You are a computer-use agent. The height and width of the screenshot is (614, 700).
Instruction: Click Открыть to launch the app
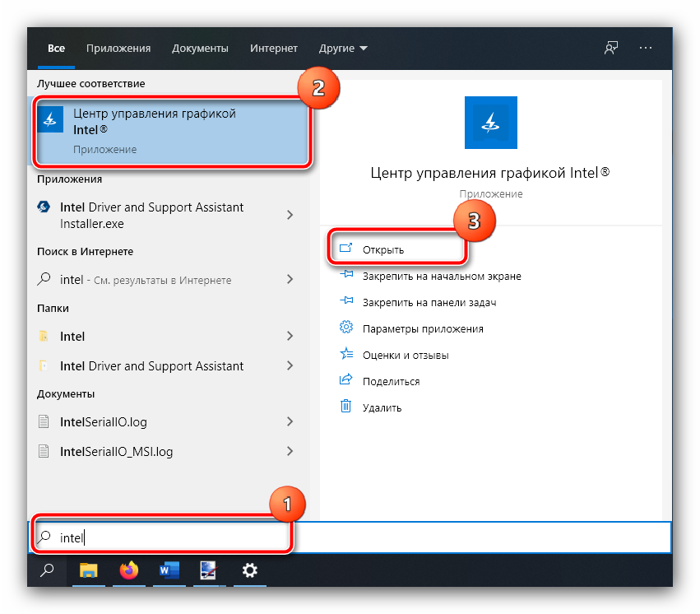point(383,249)
